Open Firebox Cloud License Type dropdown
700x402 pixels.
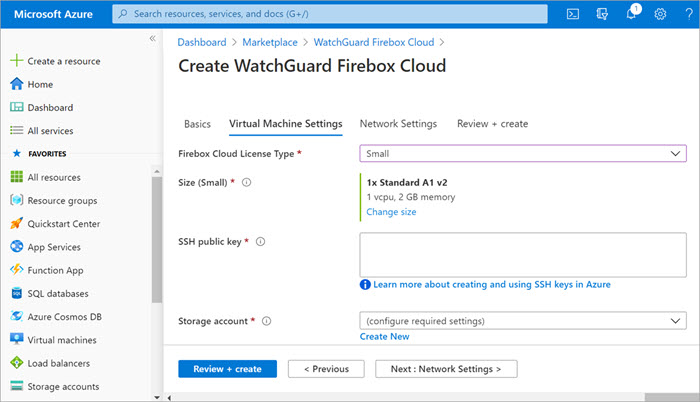(523, 154)
